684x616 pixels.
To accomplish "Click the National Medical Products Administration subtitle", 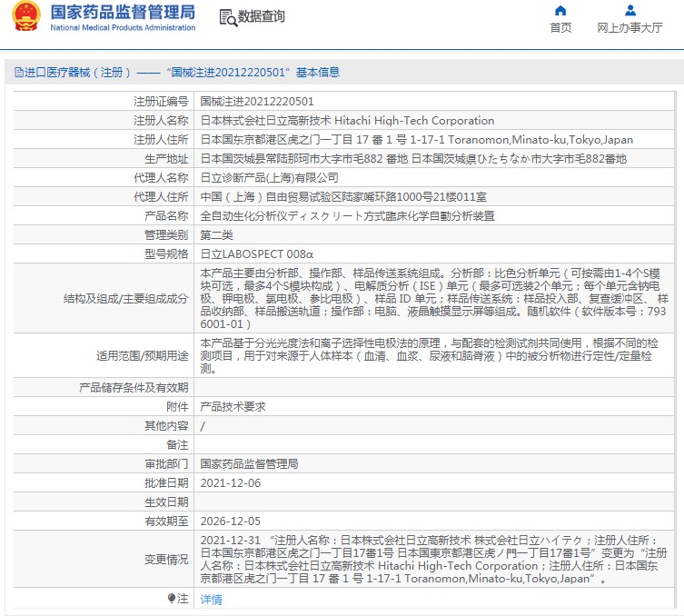I will click(x=123, y=27).
